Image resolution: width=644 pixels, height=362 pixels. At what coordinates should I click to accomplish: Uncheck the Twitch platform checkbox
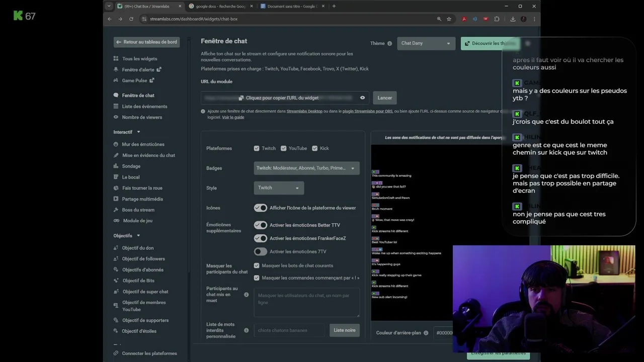click(257, 148)
